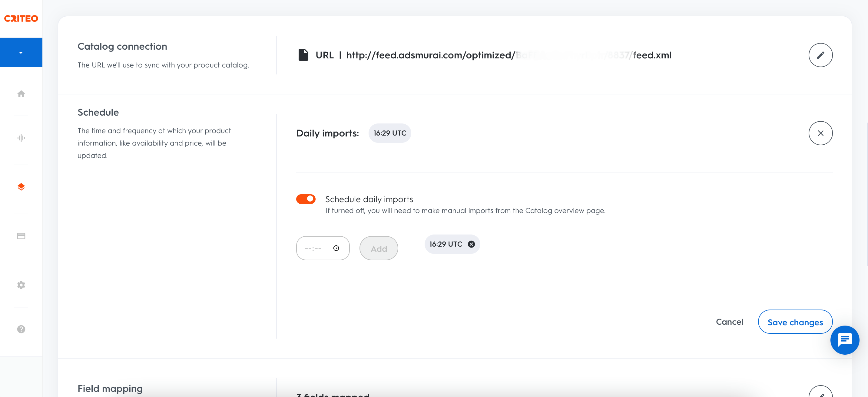Go to Home in sidebar
This screenshot has height=397, width=868.
pos(21,94)
